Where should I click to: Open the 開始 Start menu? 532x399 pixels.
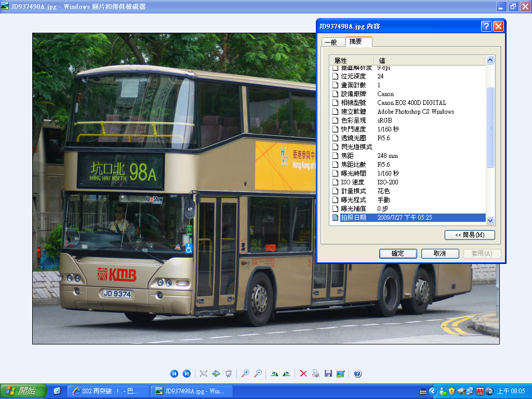(x=23, y=391)
